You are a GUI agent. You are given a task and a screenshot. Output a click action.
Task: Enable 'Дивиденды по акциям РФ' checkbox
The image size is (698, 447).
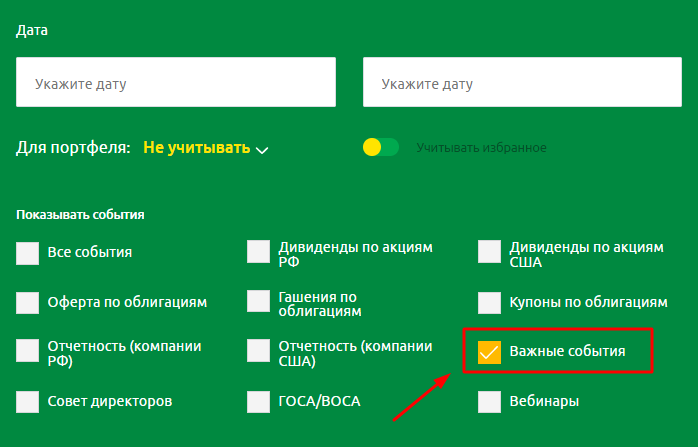[259, 252]
